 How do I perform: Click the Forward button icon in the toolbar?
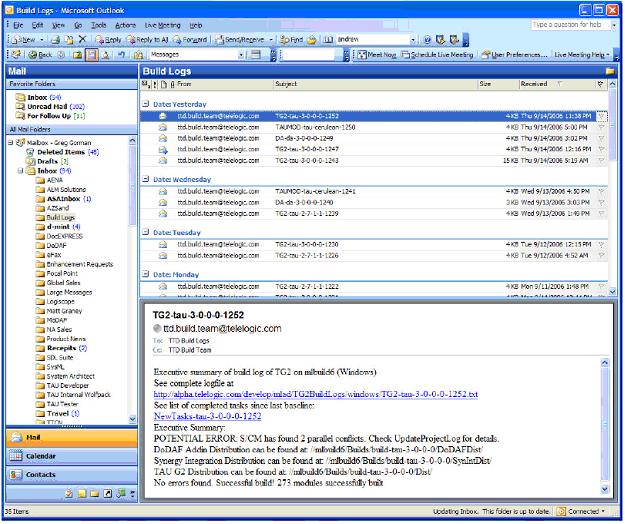click(x=190, y=39)
